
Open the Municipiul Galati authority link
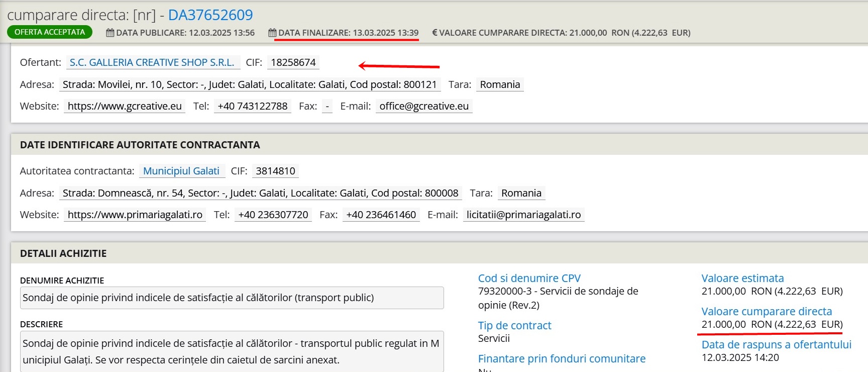181,171
